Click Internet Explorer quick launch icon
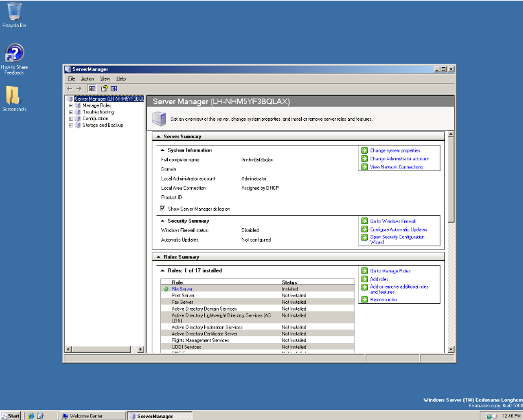 point(32,416)
